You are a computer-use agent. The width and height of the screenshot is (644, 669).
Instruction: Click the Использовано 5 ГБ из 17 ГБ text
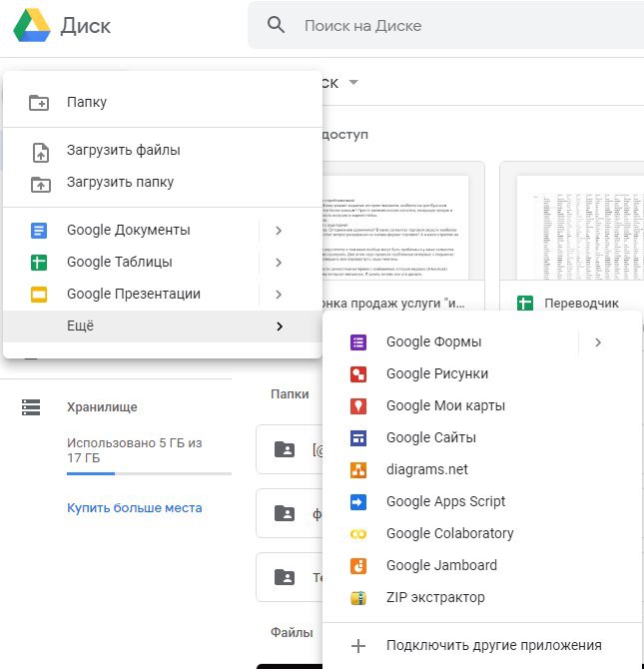pos(135,450)
